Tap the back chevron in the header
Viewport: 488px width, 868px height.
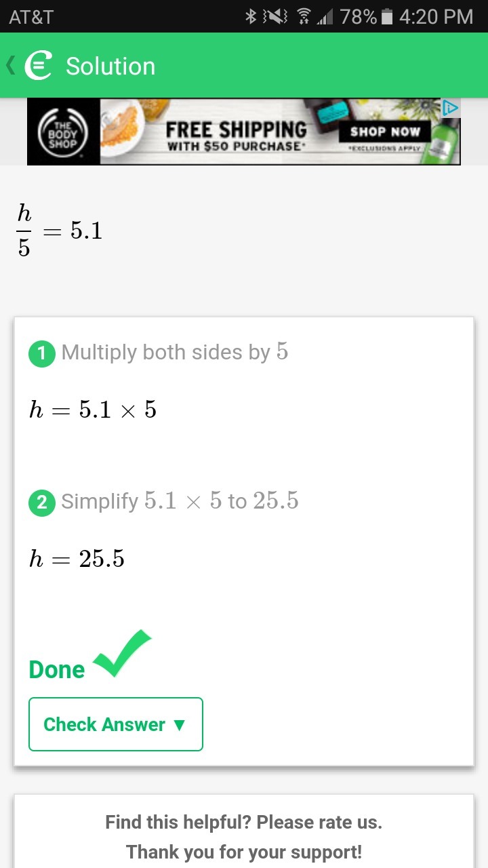pyautogui.click(x=10, y=66)
